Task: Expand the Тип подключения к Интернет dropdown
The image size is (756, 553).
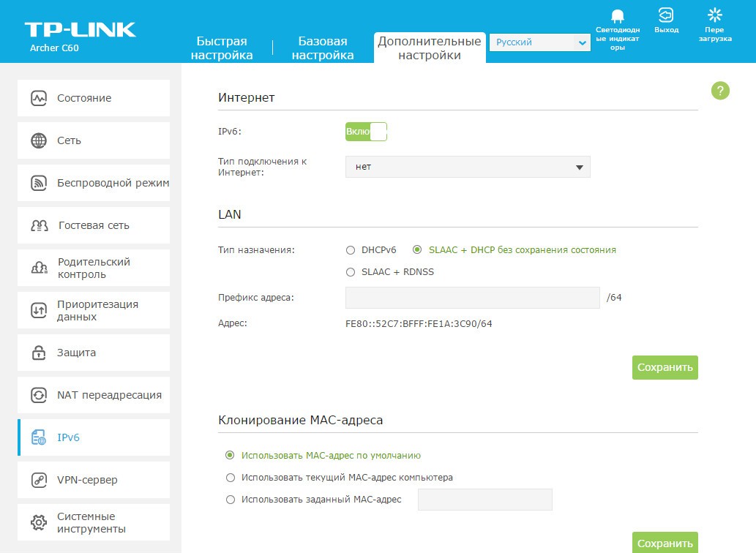Action: [x=468, y=167]
